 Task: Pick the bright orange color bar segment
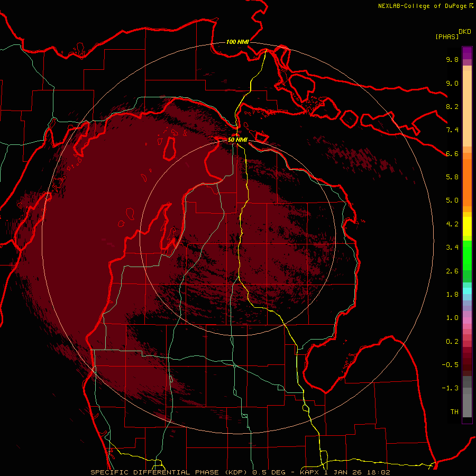467,183
